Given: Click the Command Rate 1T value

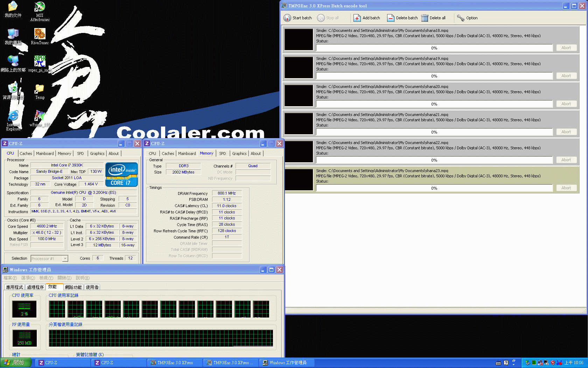Looking at the screenshot, I should pos(227,237).
